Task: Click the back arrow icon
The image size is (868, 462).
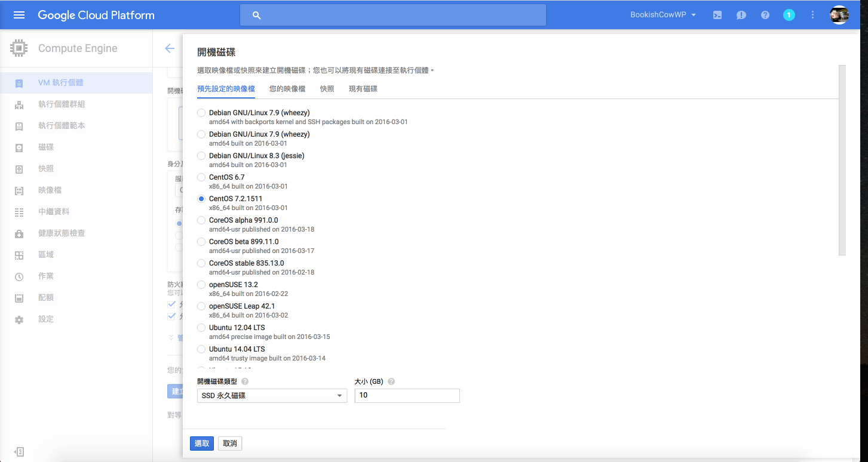Action: (x=170, y=48)
